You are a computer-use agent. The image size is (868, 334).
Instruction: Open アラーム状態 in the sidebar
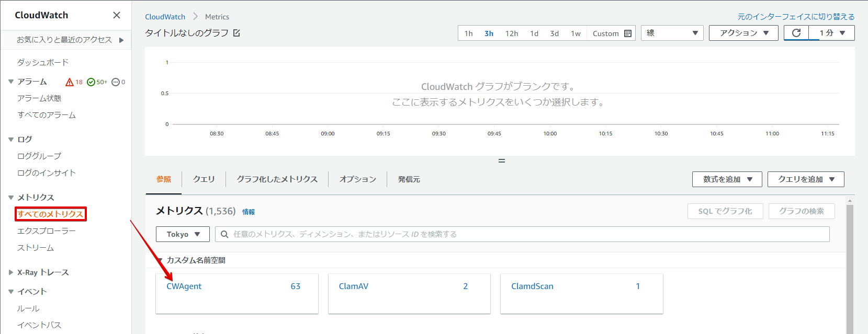click(x=39, y=98)
